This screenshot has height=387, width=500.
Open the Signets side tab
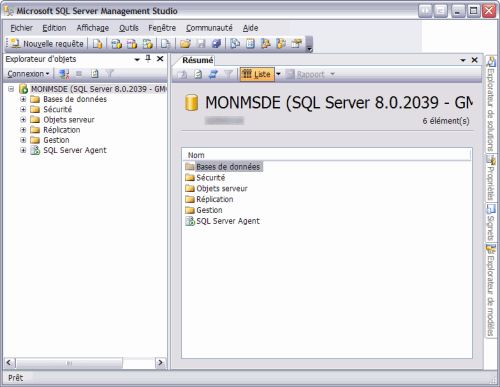tap(490, 223)
